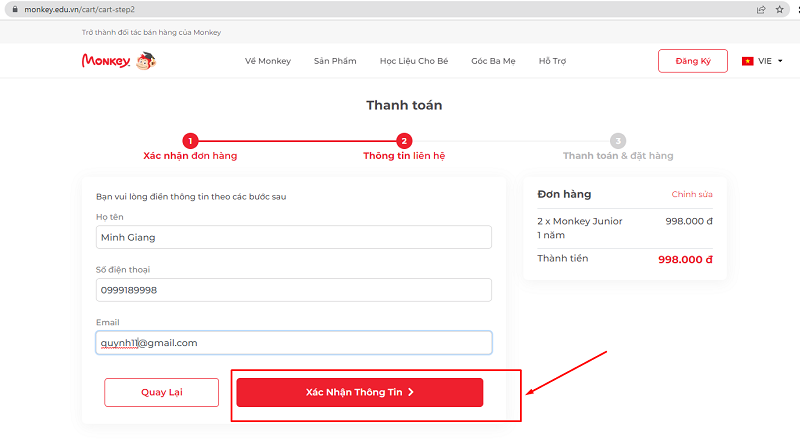800x447 pixels.
Task: Click the Thanh toán page heading
Action: [x=404, y=105]
